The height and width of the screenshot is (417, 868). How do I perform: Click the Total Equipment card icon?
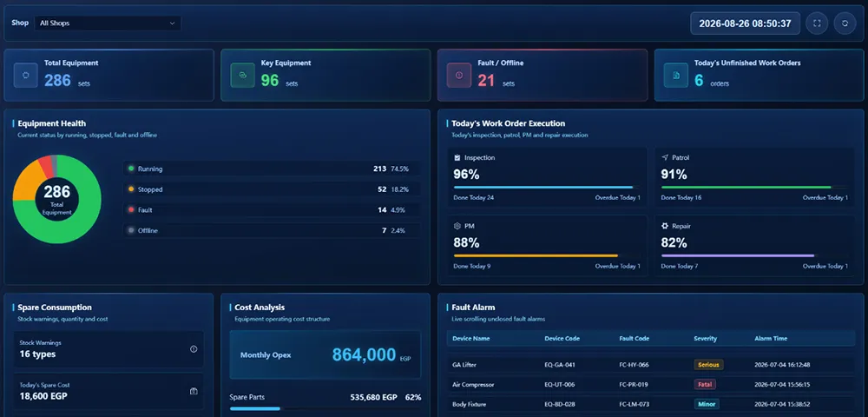[25, 76]
